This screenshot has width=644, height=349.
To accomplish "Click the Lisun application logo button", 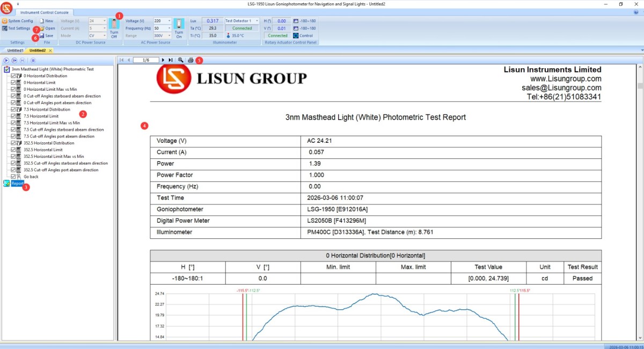I will pyautogui.click(x=7, y=8).
